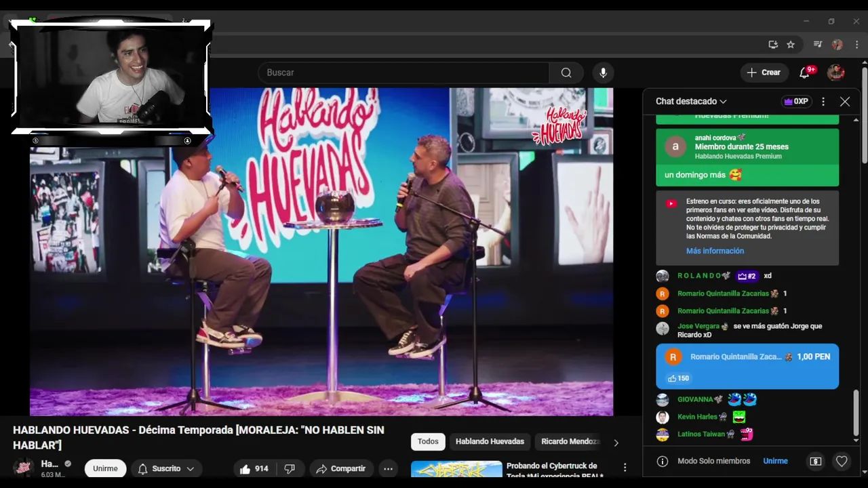Show more filter chips with arrow

pos(616,443)
